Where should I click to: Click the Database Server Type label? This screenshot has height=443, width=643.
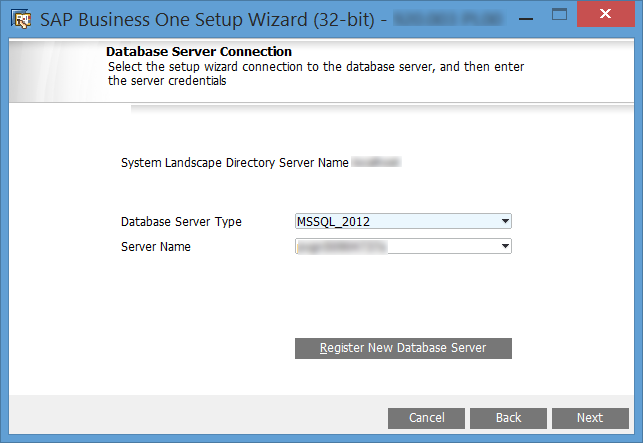click(x=181, y=222)
